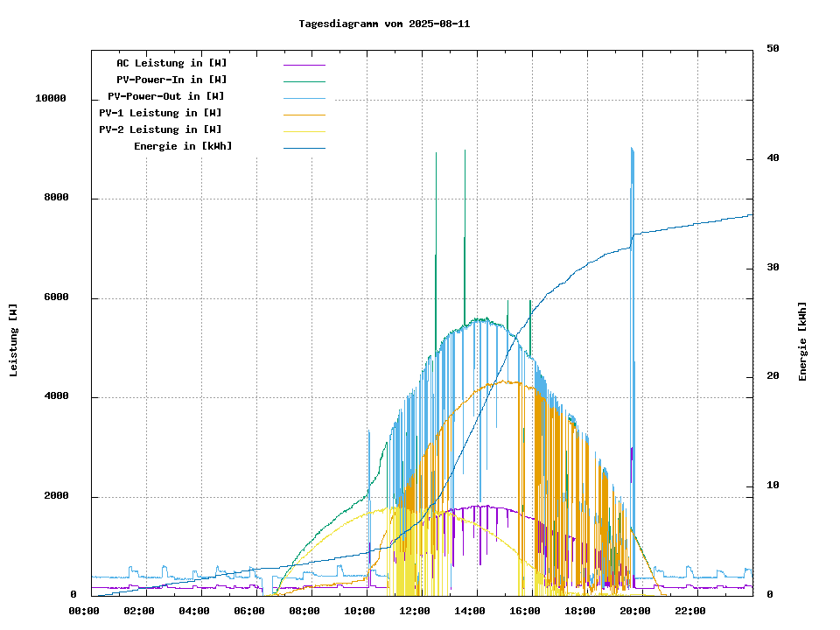The width and height of the screenshot is (840, 630).
Task: Click the chart title Tagesdiagramm vom 2025-08-11
Action: click(x=384, y=24)
